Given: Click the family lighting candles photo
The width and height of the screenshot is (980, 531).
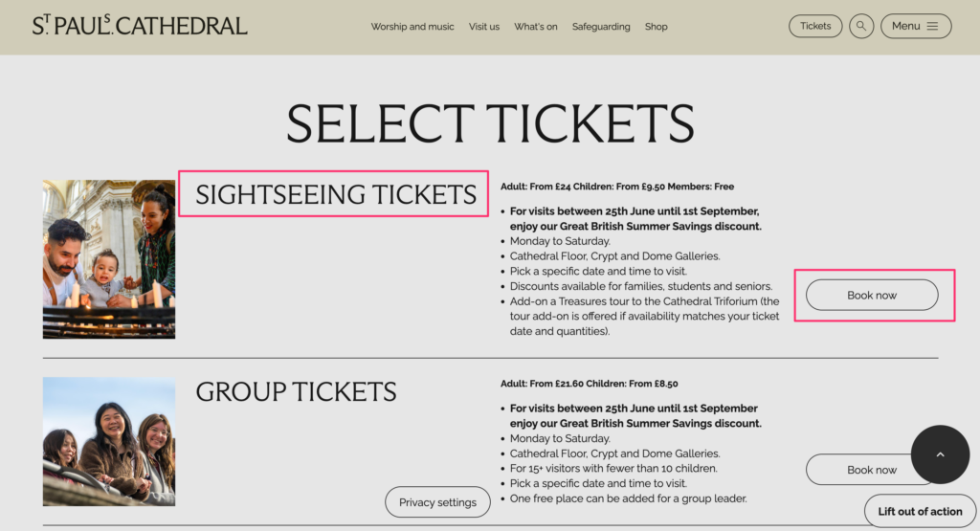Looking at the screenshot, I should point(109,259).
